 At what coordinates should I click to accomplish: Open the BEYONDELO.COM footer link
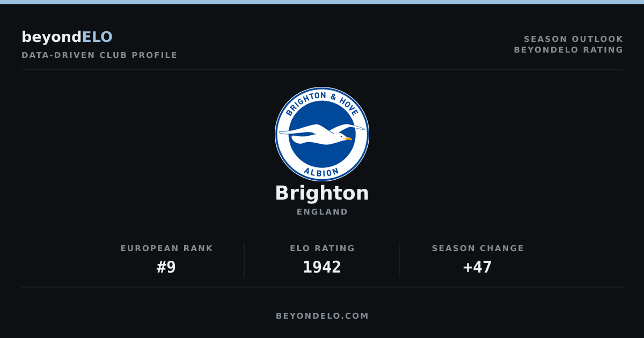(x=323, y=316)
